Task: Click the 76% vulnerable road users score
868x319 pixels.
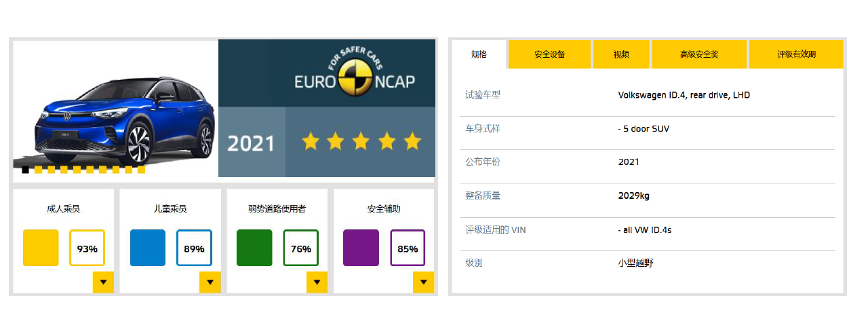Action: pos(300,248)
